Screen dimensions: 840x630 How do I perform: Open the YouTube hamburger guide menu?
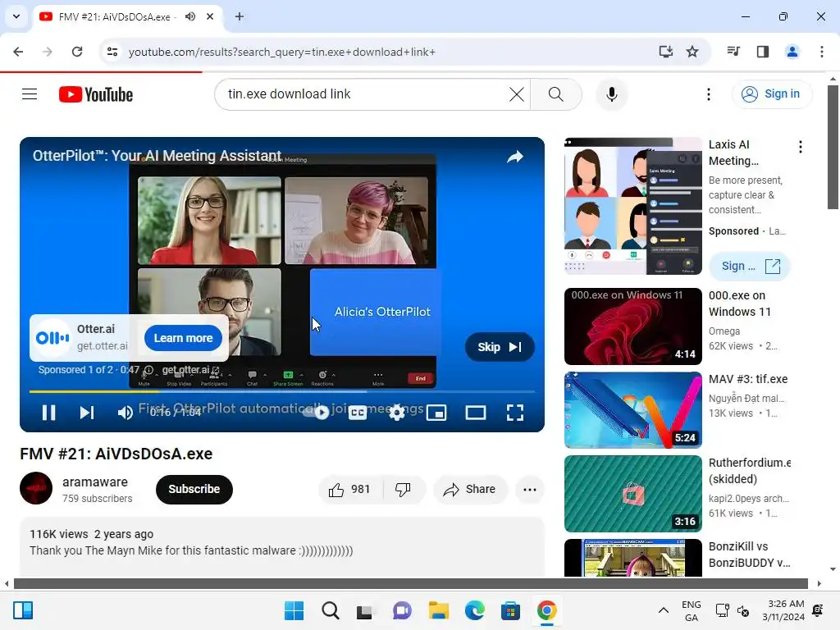pos(30,94)
